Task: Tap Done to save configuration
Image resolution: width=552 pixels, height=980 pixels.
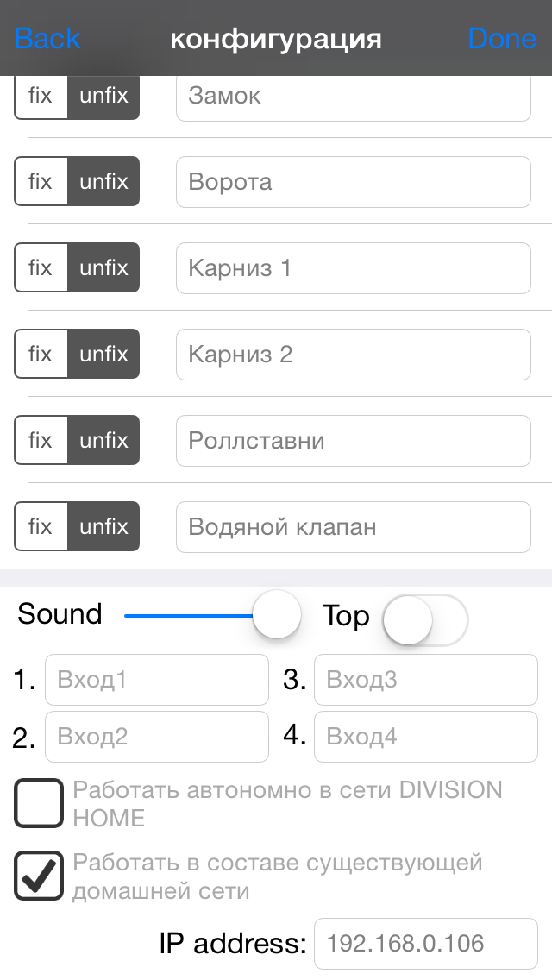Action: [502, 39]
